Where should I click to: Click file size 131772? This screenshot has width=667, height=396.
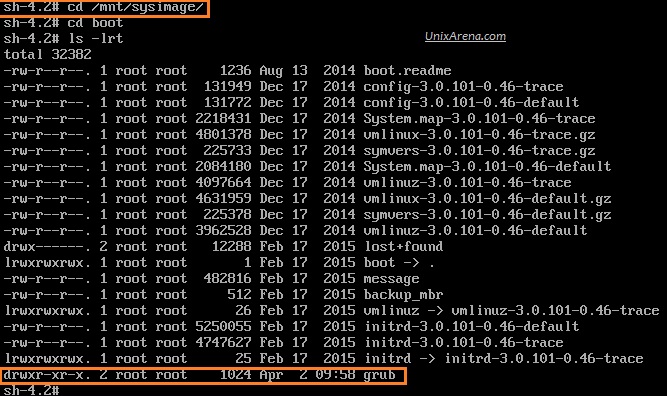click(x=228, y=103)
